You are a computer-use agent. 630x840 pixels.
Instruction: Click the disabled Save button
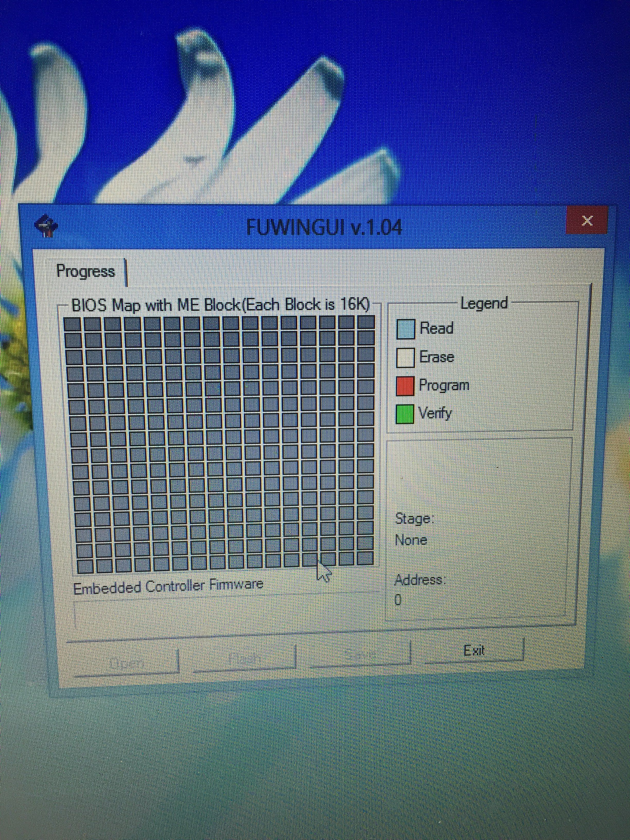[360, 654]
